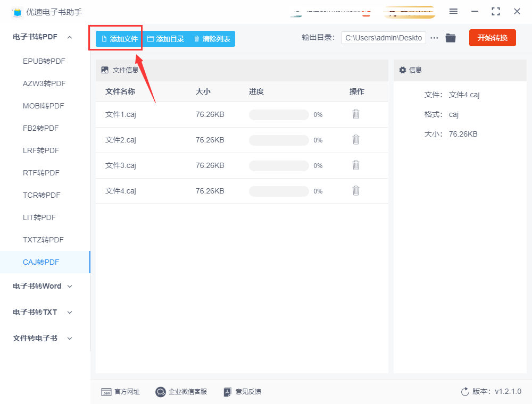The image size is (532, 404).
Task: Click the 版本: v1.2.1.0 text
Action: click(497, 391)
